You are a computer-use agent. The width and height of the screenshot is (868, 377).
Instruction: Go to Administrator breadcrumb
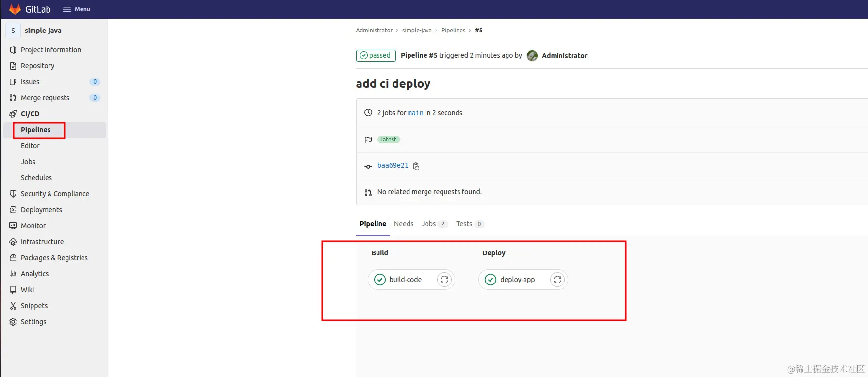(x=374, y=31)
